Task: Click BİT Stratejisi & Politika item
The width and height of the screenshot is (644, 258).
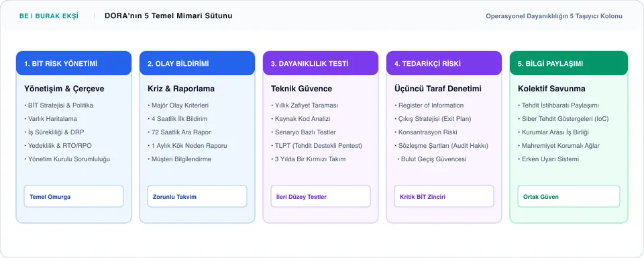Action: pyautogui.click(x=59, y=105)
